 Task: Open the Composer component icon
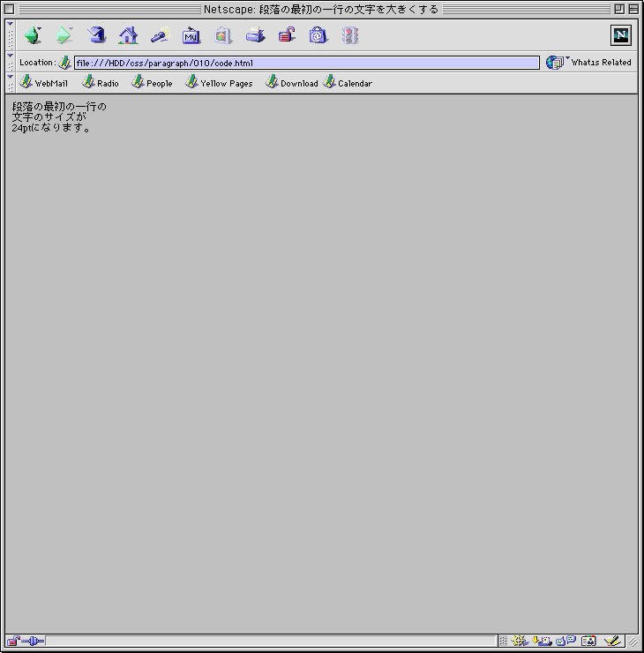coord(612,641)
